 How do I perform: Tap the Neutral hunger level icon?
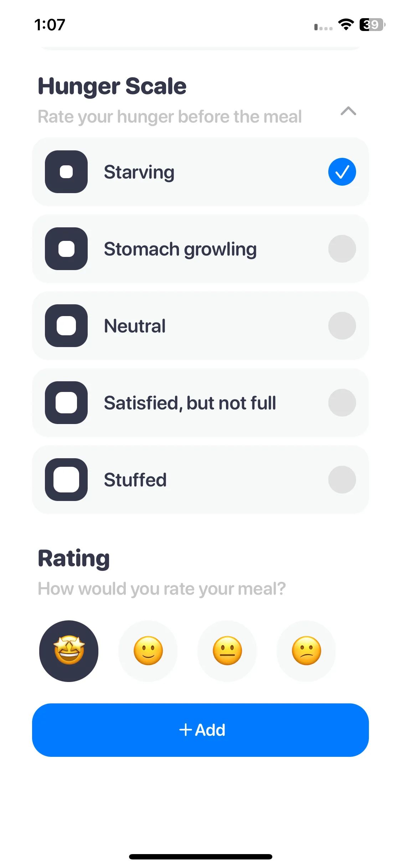pyautogui.click(x=66, y=326)
